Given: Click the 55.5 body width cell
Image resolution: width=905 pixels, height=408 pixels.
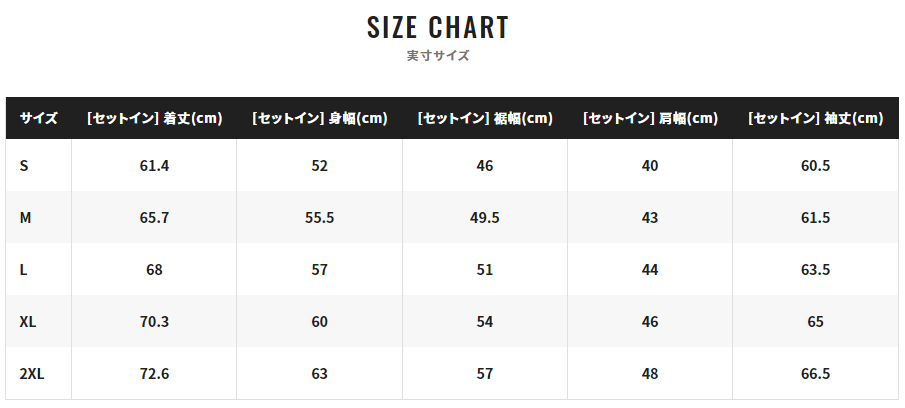Looking at the screenshot, I should 320,218.
